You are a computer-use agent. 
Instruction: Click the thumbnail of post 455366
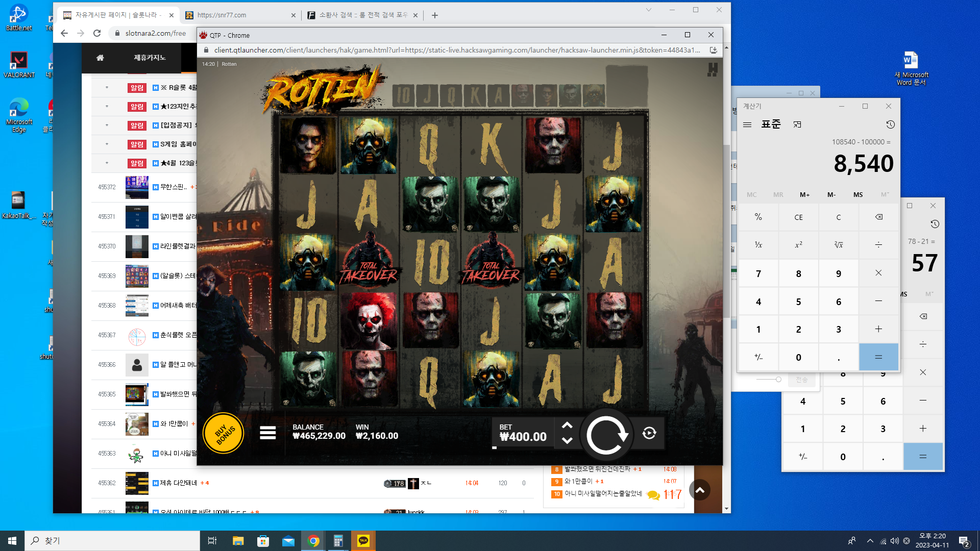[x=137, y=365]
